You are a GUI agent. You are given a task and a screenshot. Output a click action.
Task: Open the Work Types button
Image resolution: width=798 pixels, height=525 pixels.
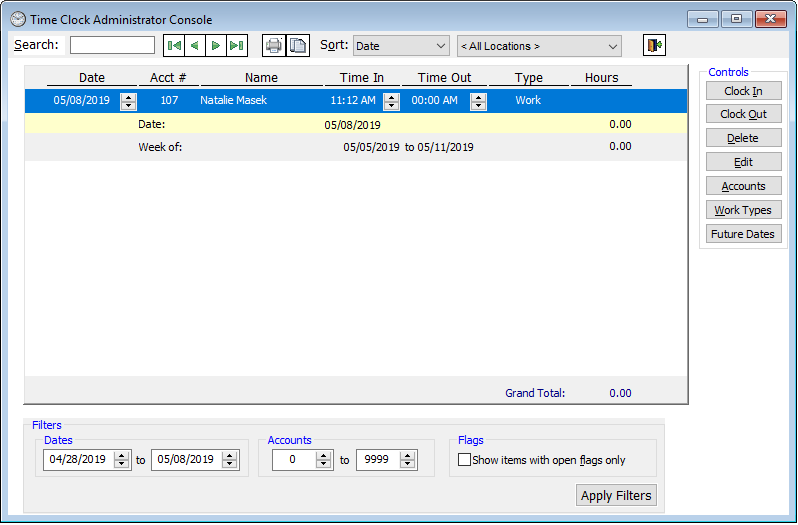(x=743, y=210)
